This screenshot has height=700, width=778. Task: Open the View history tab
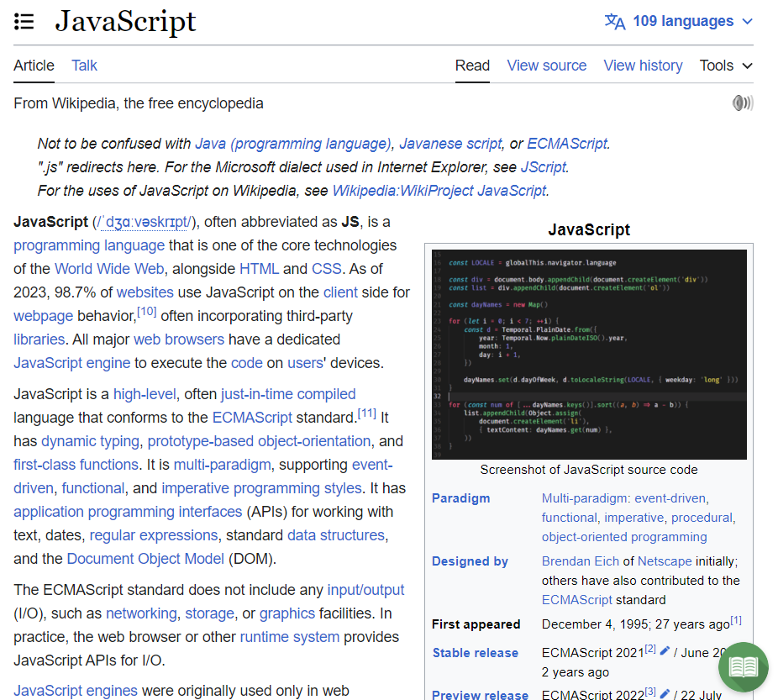643,66
